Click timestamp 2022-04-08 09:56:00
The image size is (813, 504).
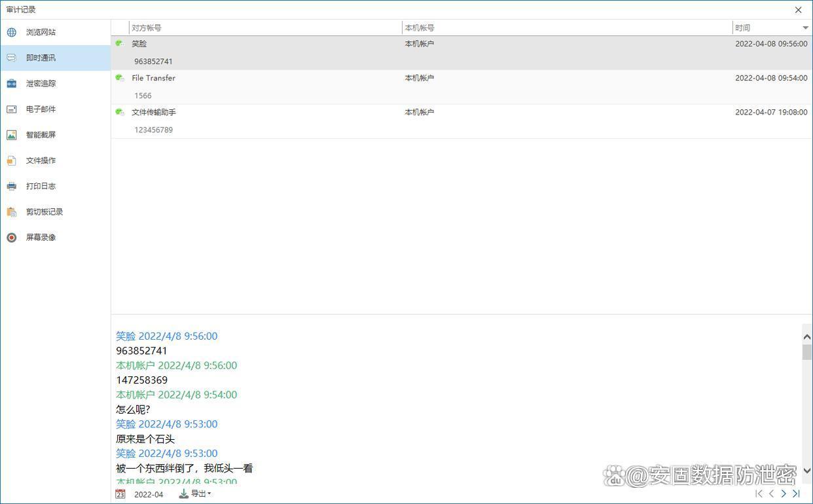771,44
